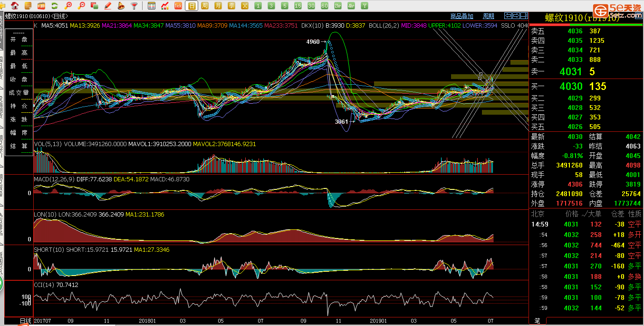This screenshot has height=326, width=644.
Task: Click 涨跌 in the data box
Action: pyautogui.click(x=19, y=119)
